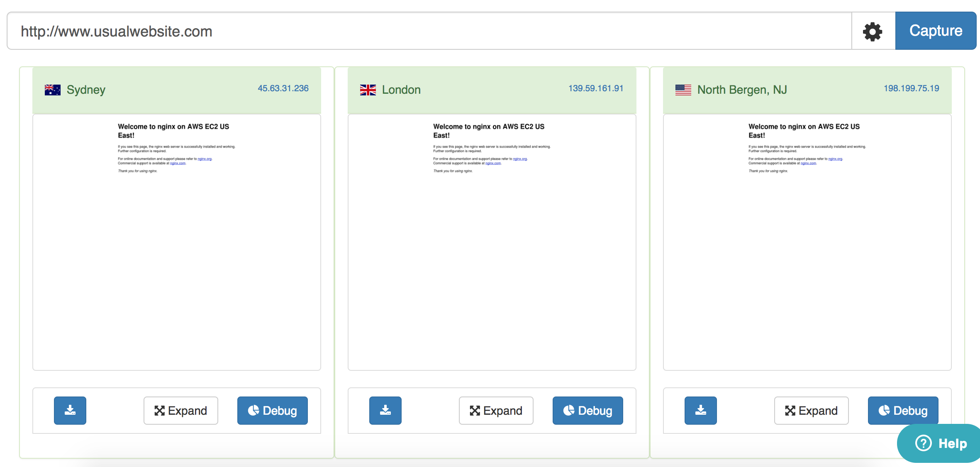The width and height of the screenshot is (980, 467).
Task: Open the London screenshot thumbnail
Action: (x=492, y=242)
